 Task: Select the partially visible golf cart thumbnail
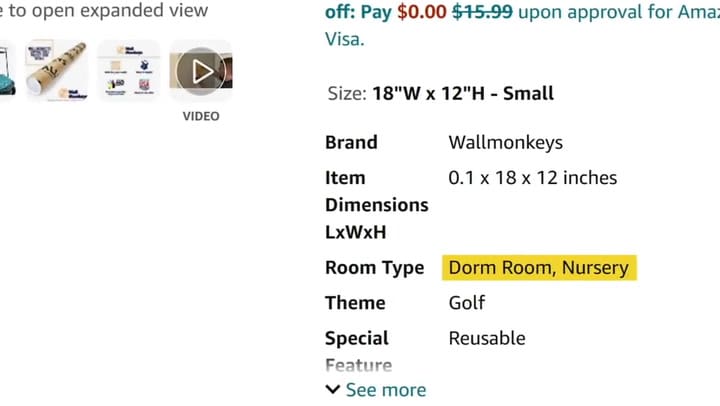(x=5, y=71)
